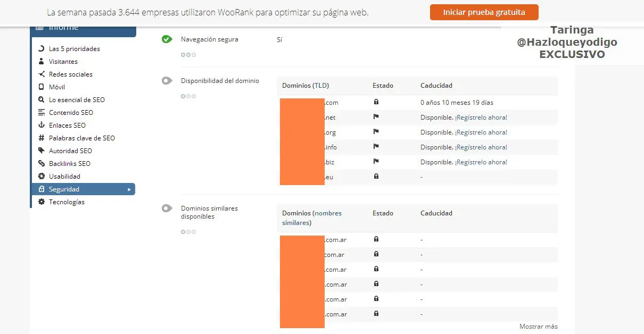Image resolution: width=644 pixels, height=334 pixels.
Task: Open Las 5 prioridades section
Action: [74, 49]
